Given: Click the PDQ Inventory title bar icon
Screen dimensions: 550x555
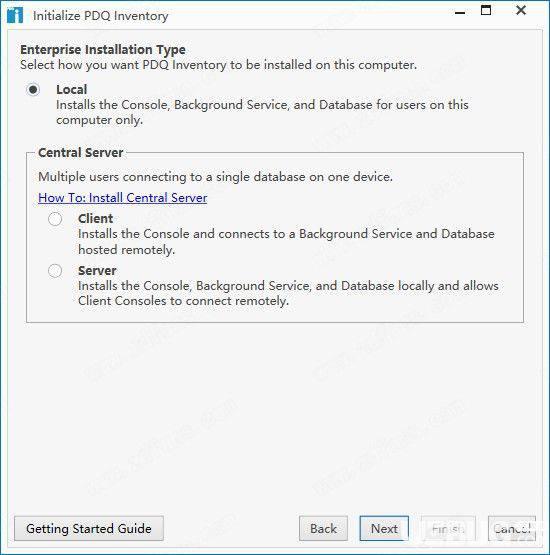Looking at the screenshot, I should (x=15, y=15).
